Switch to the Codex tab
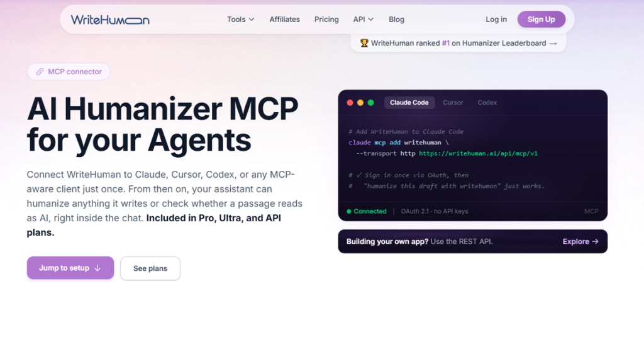The width and height of the screenshot is (644, 343). click(487, 102)
